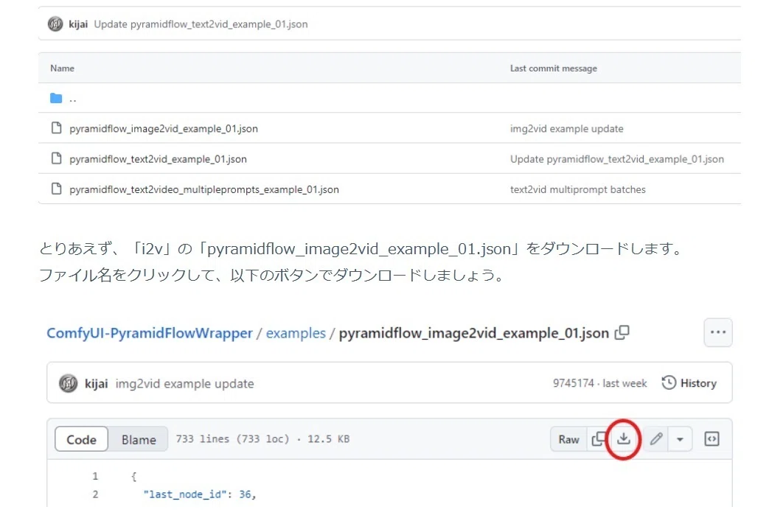This screenshot has width=769, height=532.
Task: Expand the edit options dropdown arrow
Action: [680, 439]
